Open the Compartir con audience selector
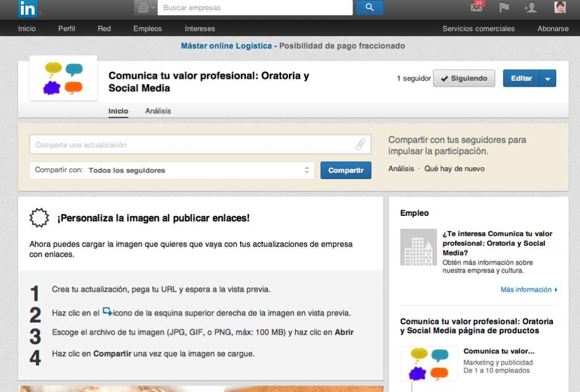The image size is (580, 392). tap(172, 171)
